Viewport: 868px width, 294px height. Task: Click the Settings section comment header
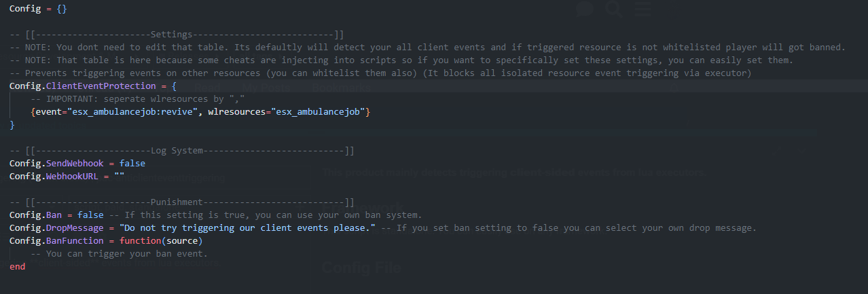click(177, 35)
